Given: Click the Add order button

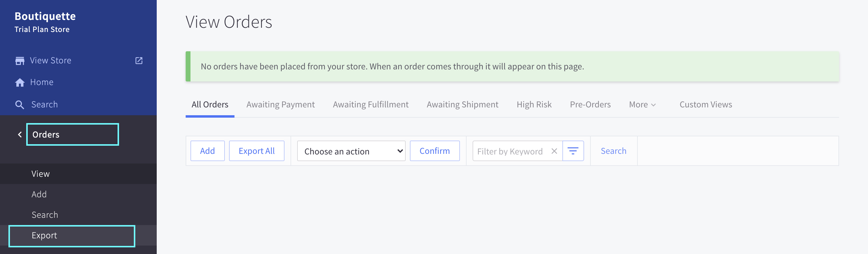Looking at the screenshot, I should click(x=207, y=151).
